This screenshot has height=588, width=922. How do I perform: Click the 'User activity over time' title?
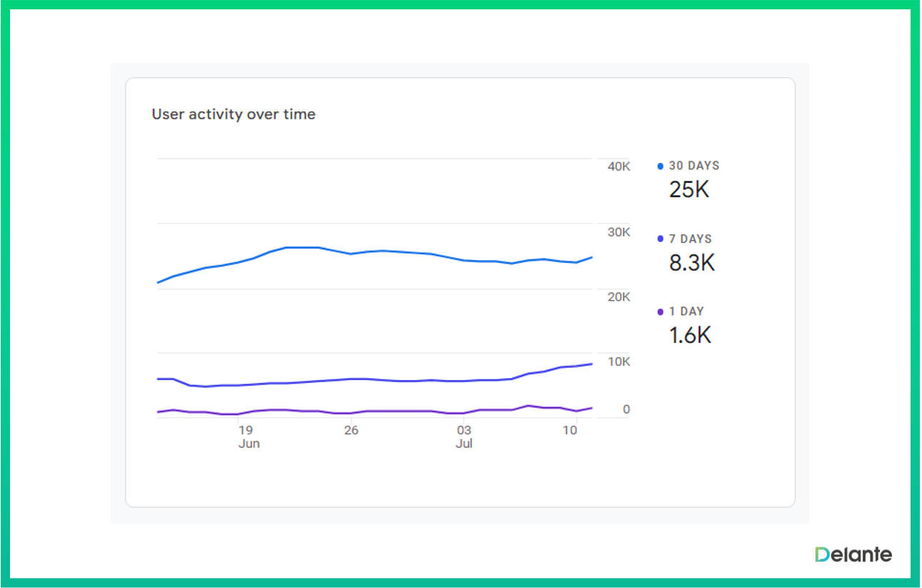pyautogui.click(x=234, y=114)
